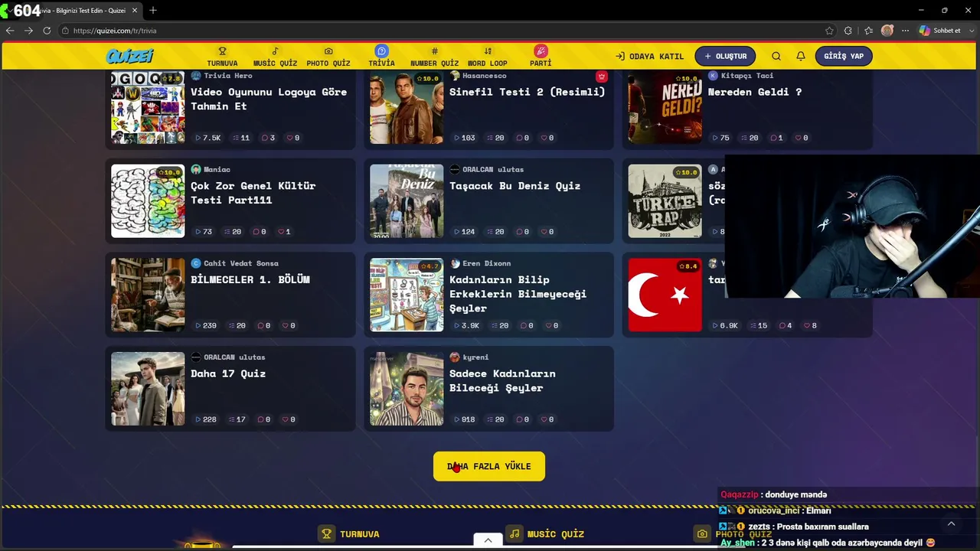Click the trophy icon in the footer Turnuva link

(327, 534)
